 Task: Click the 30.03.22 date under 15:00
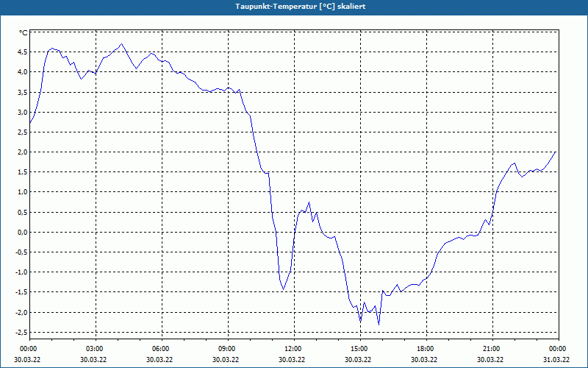coord(358,359)
